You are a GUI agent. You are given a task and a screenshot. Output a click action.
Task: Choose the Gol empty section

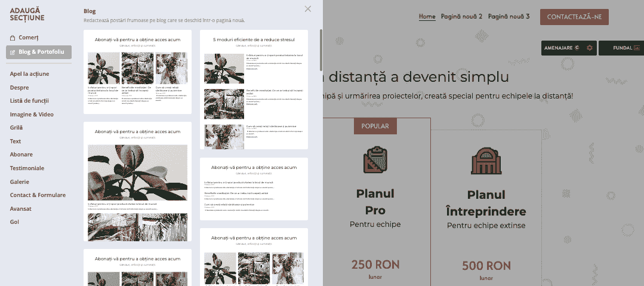point(14,222)
